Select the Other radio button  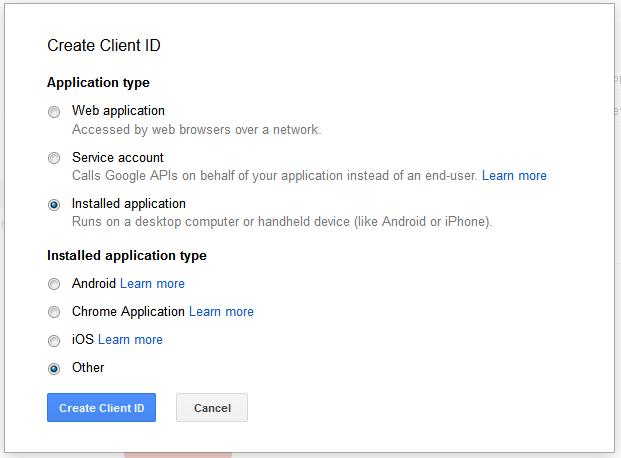[54, 368]
